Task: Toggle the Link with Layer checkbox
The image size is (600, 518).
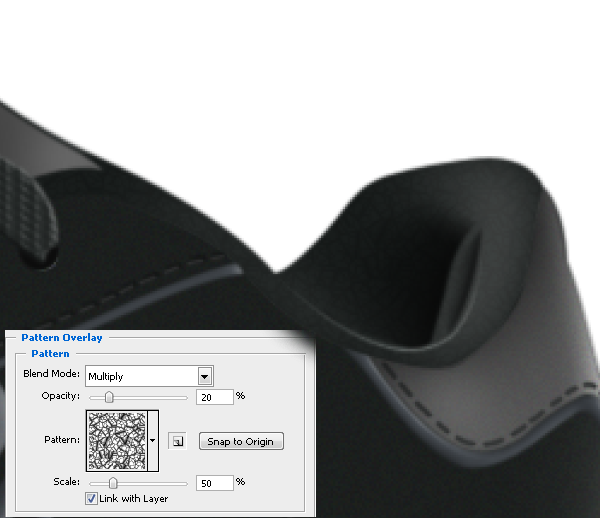Action: [x=91, y=498]
